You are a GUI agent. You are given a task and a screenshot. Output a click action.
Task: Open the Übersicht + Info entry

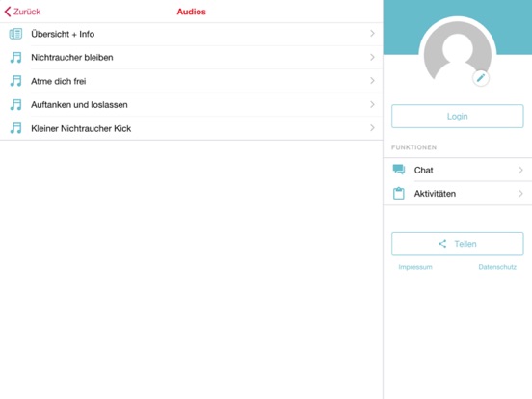(192, 34)
